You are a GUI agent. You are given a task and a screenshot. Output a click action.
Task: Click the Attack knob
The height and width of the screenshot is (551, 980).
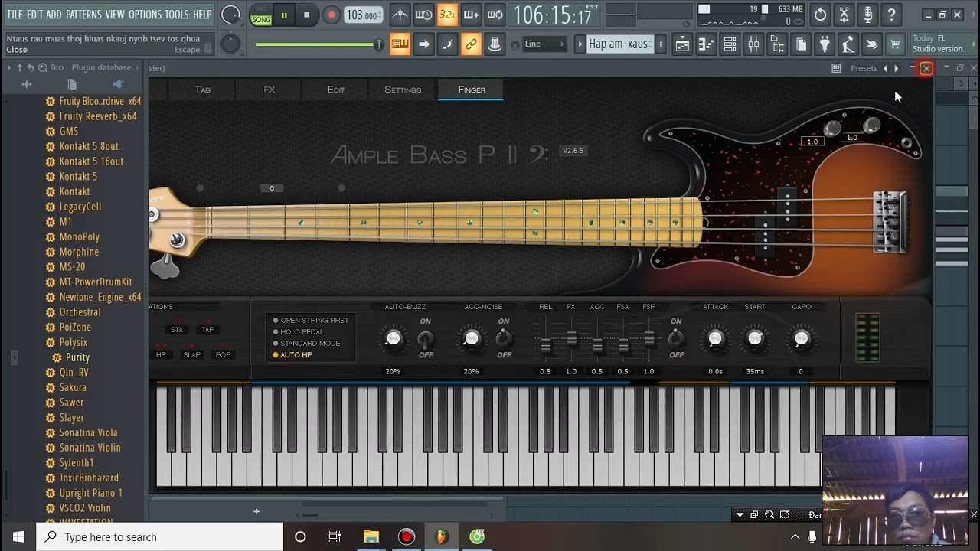tap(715, 338)
